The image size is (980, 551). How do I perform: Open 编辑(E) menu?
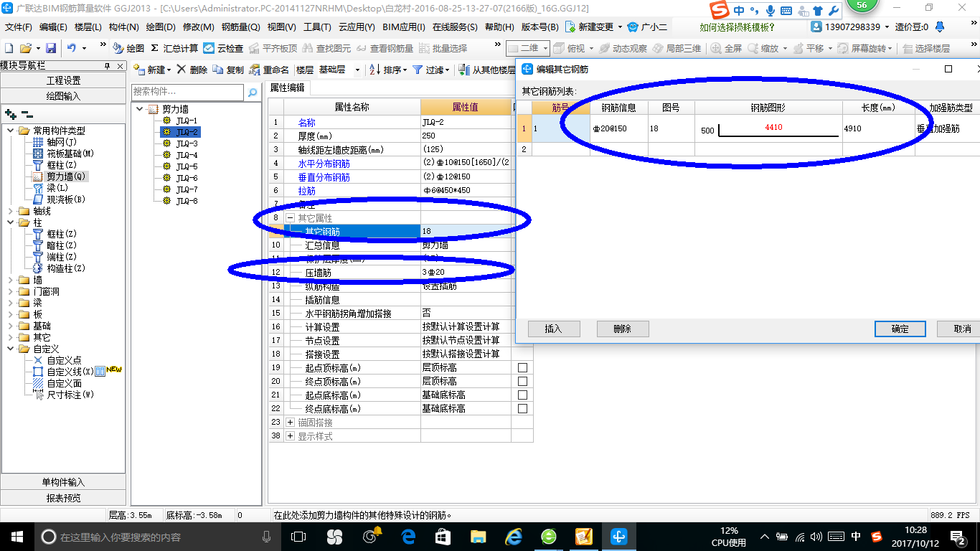[54, 27]
